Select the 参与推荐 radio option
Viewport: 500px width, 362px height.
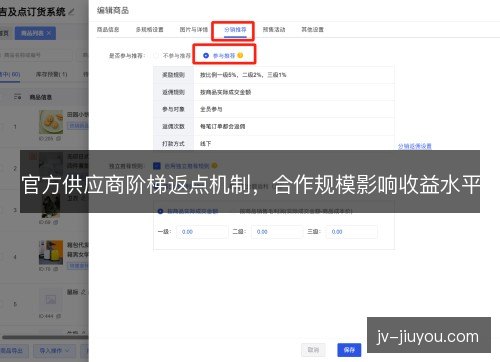(206, 55)
